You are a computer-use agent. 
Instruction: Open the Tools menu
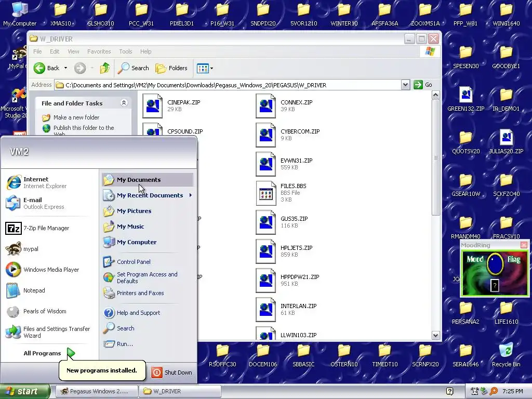point(126,51)
